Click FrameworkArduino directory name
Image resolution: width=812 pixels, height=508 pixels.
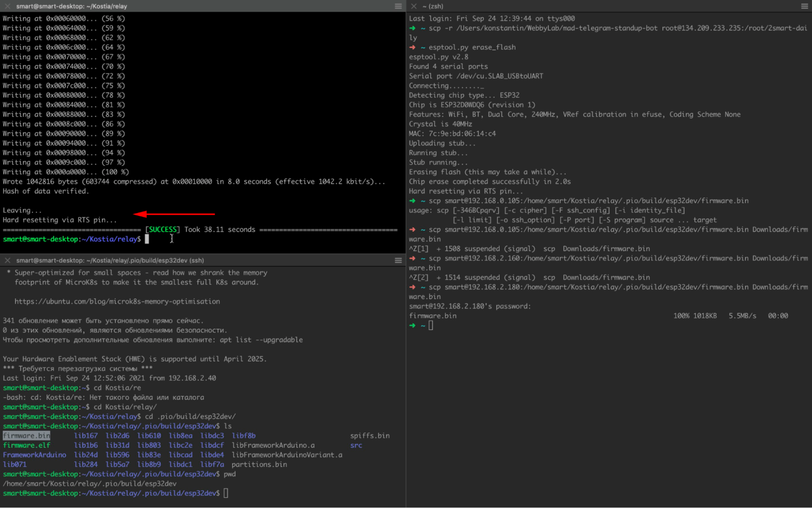pos(34,455)
